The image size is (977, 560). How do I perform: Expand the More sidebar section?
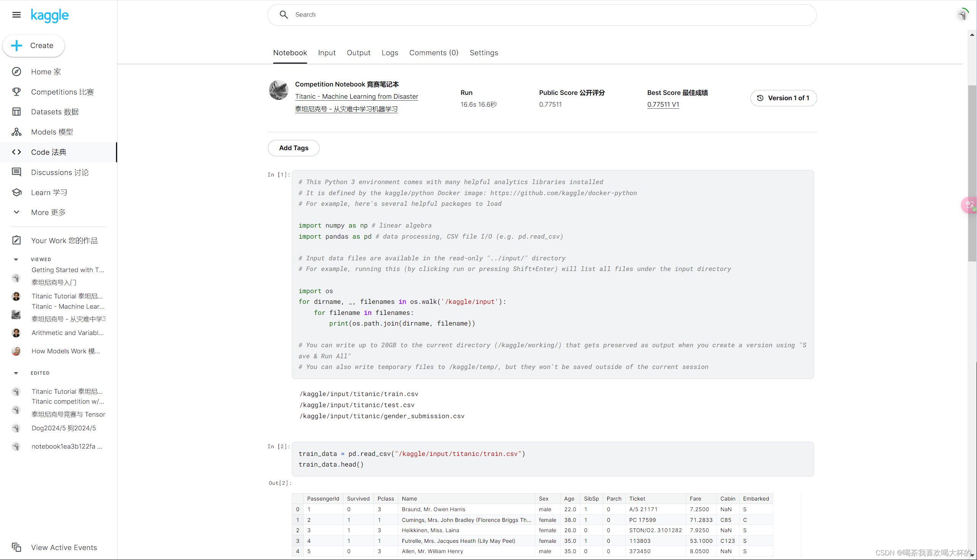[16, 212]
